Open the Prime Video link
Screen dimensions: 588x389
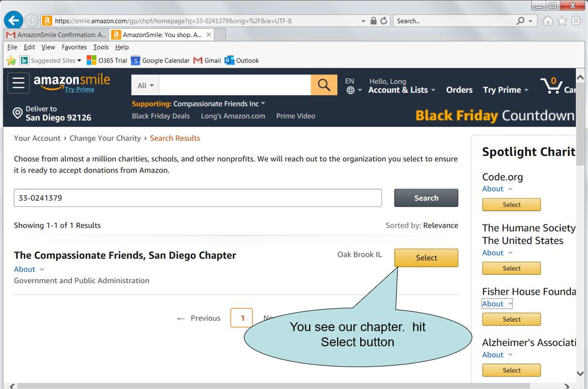(x=296, y=116)
